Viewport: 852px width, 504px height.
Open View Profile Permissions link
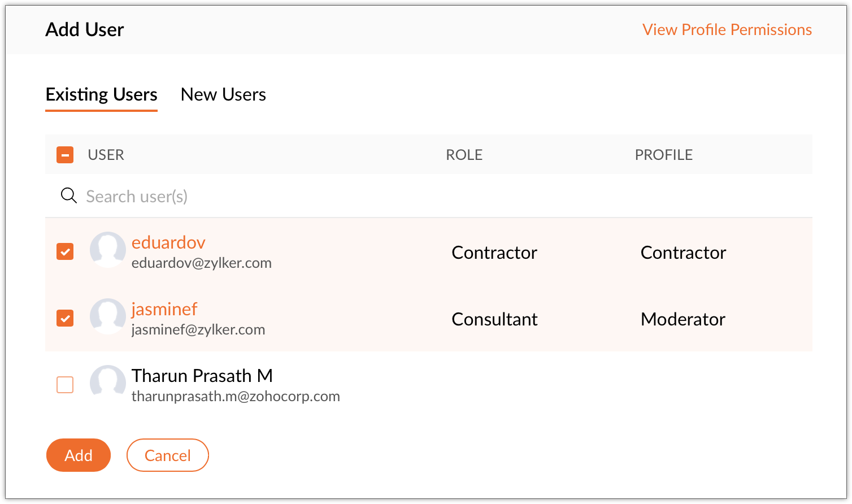pyautogui.click(x=727, y=29)
